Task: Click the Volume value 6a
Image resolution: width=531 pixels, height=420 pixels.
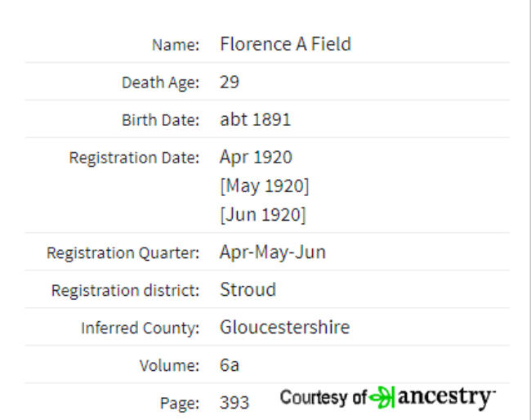Action: tap(230, 364)
